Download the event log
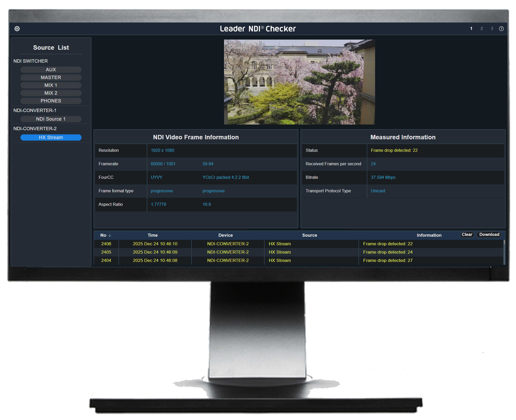The height and width of the screenshot is (420, 516). (x=489, y=234)
